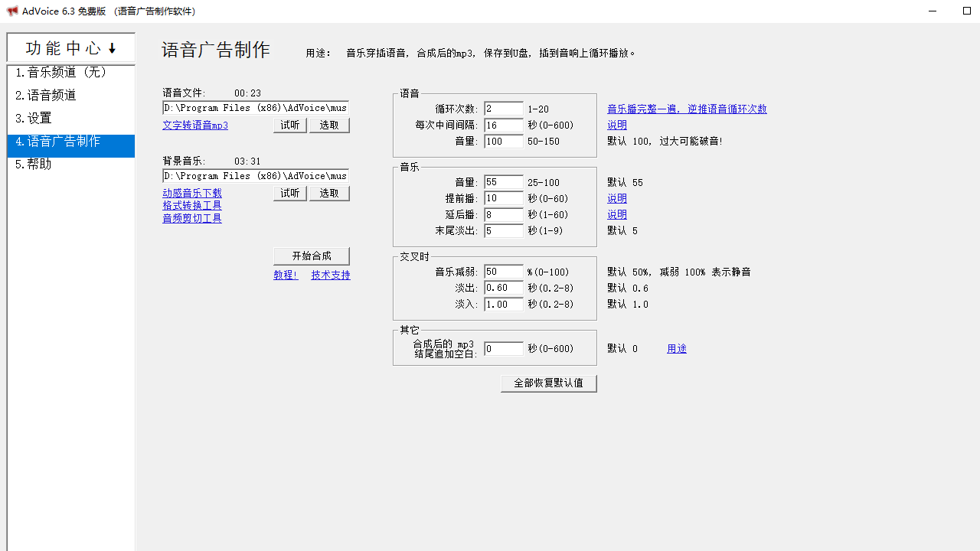Image resolution: width=980 pixels, height=551 pixels.
Task: Open the 格式转换工具 converter link
Action: pos(191,205)
